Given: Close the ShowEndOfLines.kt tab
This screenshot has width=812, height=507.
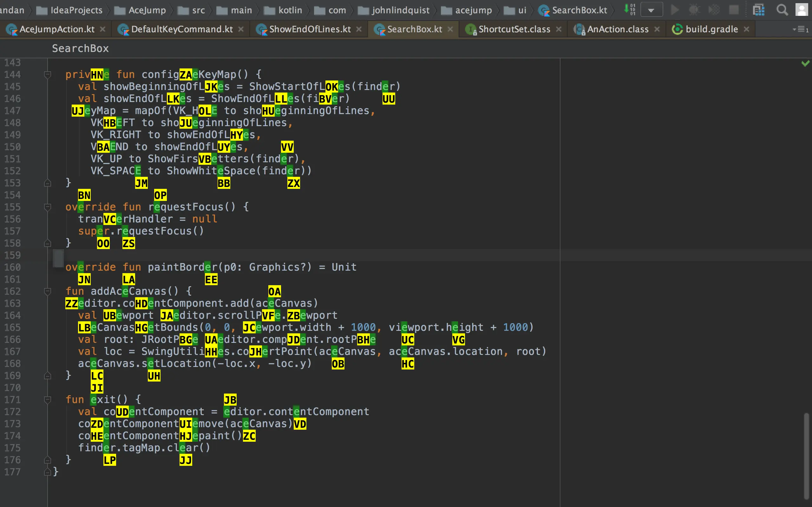Looking at the screenshot, I should pos(359,29).
